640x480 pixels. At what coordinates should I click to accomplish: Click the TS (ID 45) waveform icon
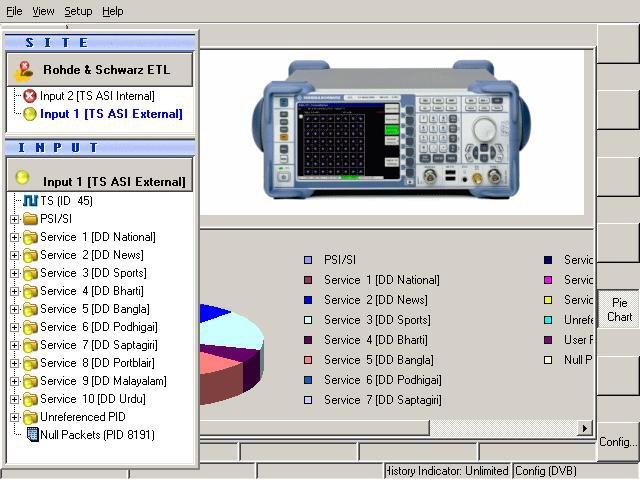click(30, 201)
